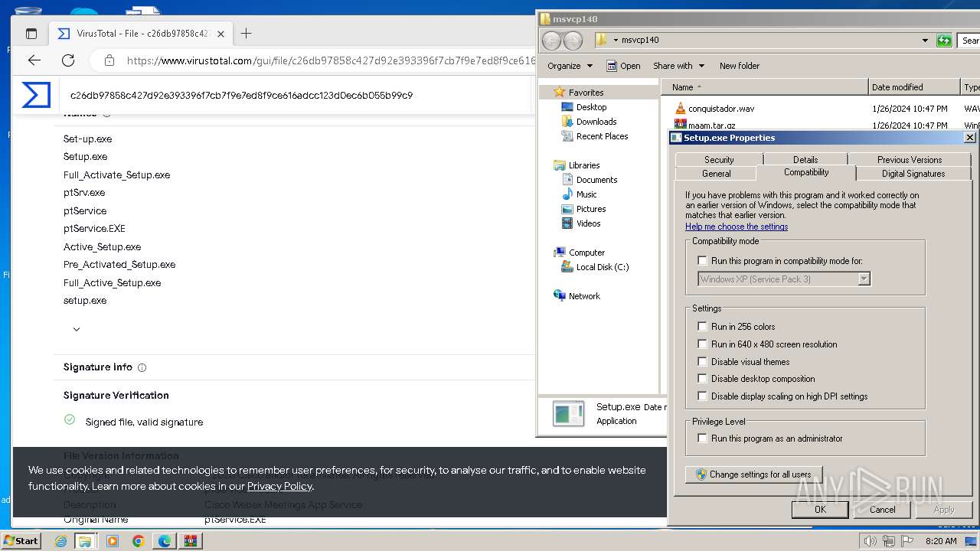
Task: Click Help me choose the settings link
Action: coord(737,227)
